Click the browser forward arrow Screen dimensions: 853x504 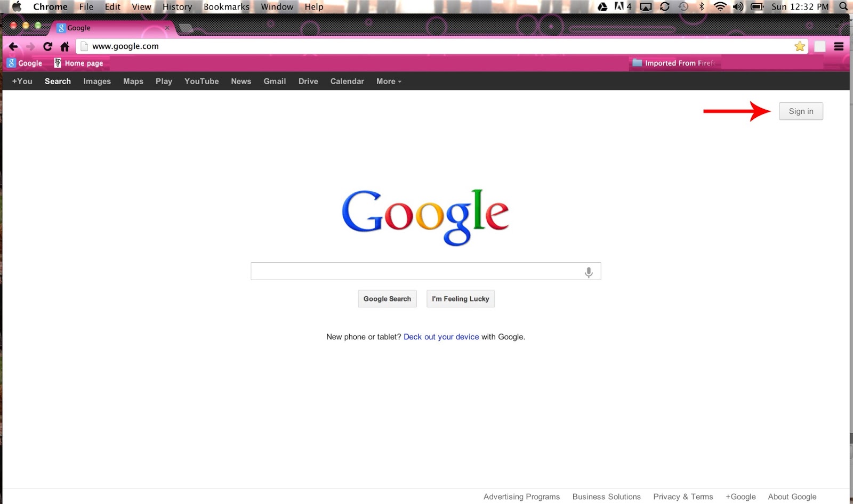[x=30, y=46]
